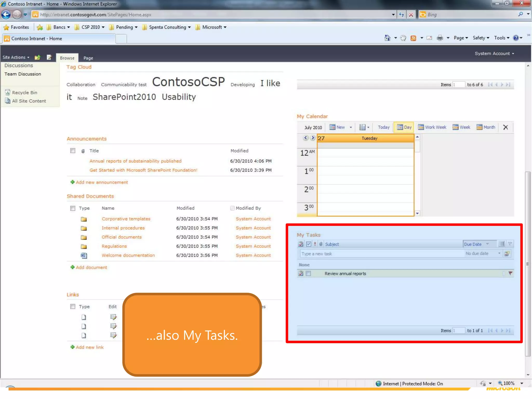Click edit icon for first link item
Image resolution: width=532 pixels, height=399 pixels.
point(113,317)
